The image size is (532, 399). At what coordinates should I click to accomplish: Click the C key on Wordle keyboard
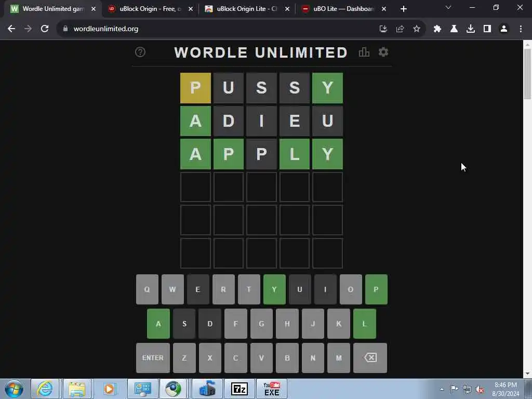(x=235, y=357)
